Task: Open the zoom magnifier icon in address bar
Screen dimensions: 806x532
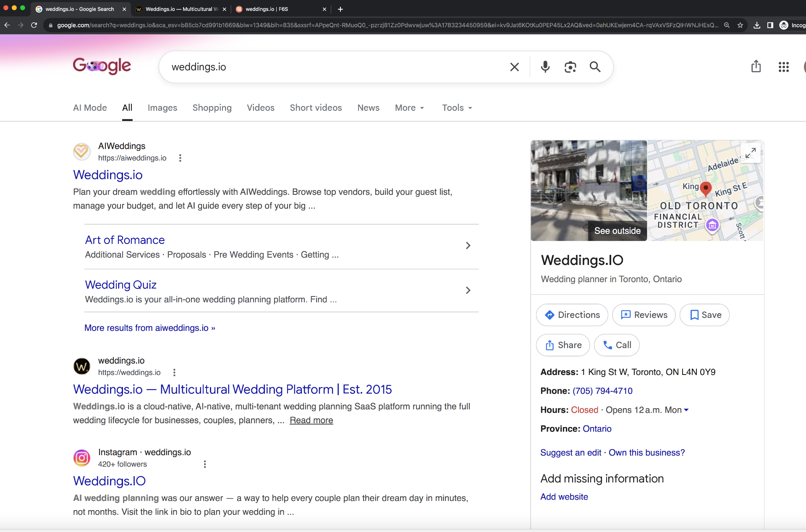Action: point(727,25)
